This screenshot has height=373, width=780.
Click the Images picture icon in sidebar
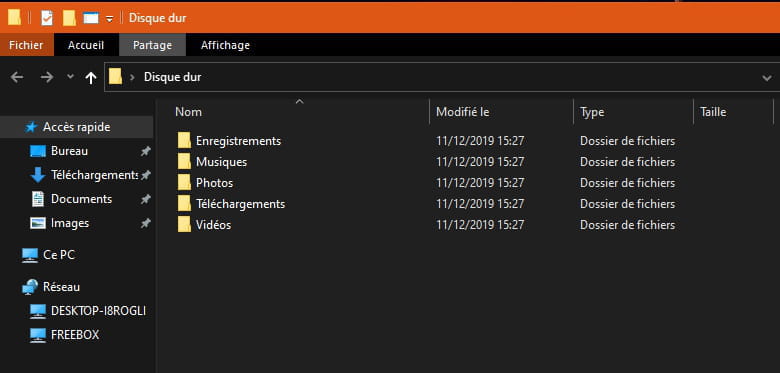[38, 223]
